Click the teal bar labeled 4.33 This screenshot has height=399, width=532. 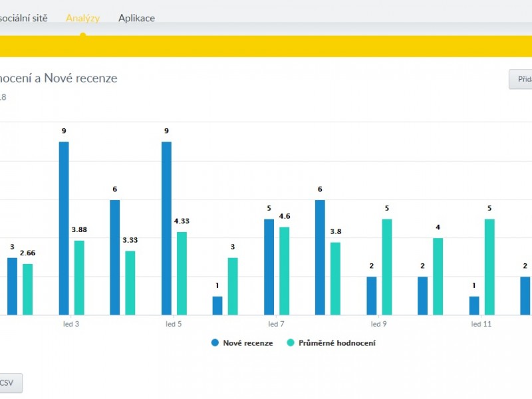pos(182,273)
